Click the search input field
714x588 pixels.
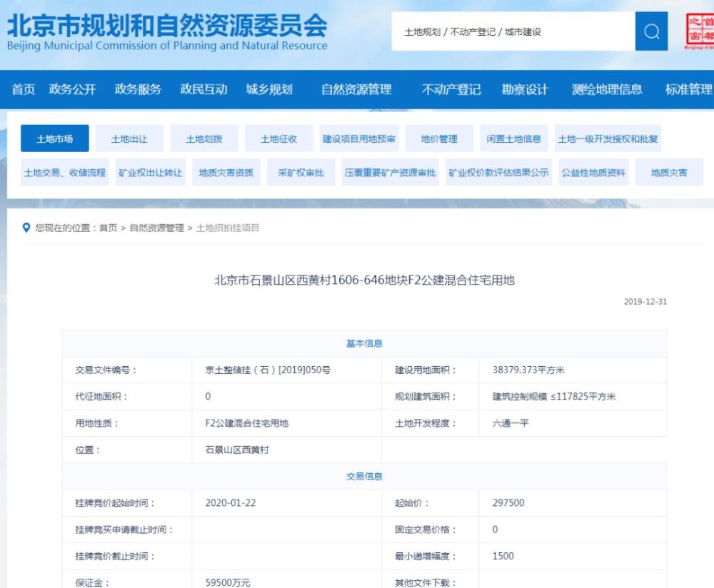coord(513,31)
